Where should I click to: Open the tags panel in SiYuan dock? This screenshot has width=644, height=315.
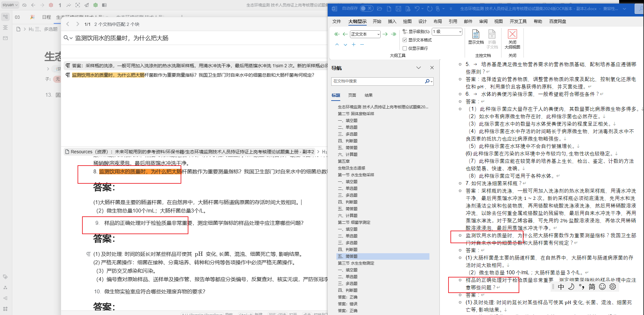click(5, 277)
